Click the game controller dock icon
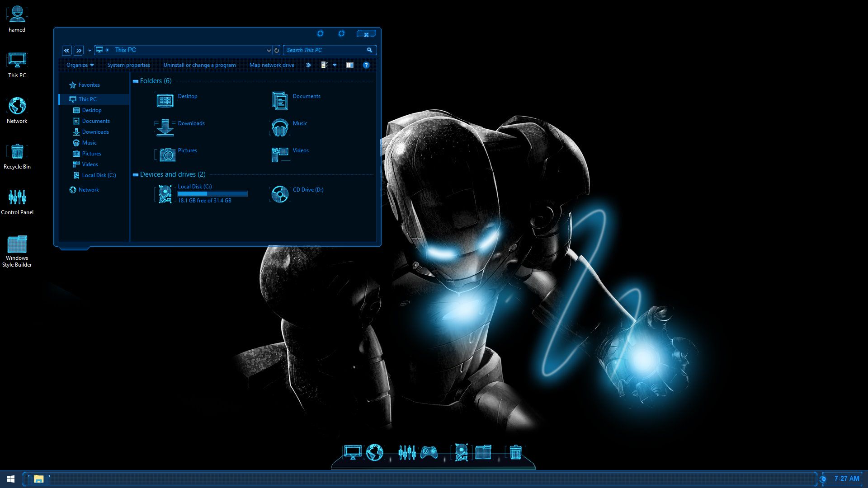The width and height of the screenshot is (868, 488). click(x=429, y=452)
